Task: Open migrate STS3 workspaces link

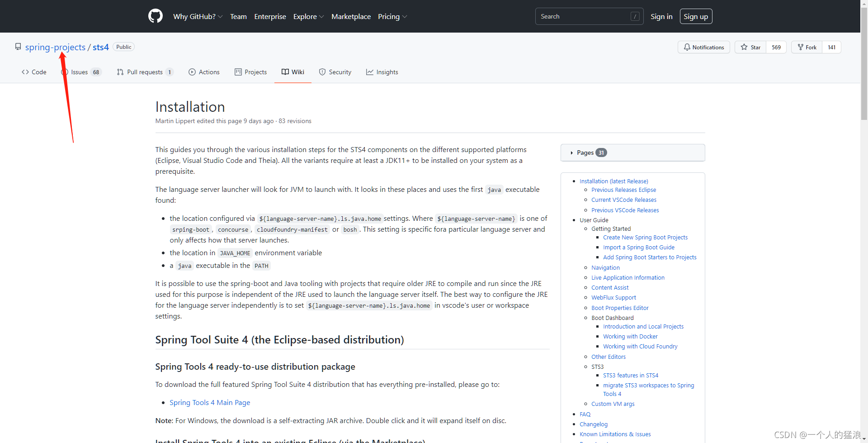Action: tap(648, 390)
